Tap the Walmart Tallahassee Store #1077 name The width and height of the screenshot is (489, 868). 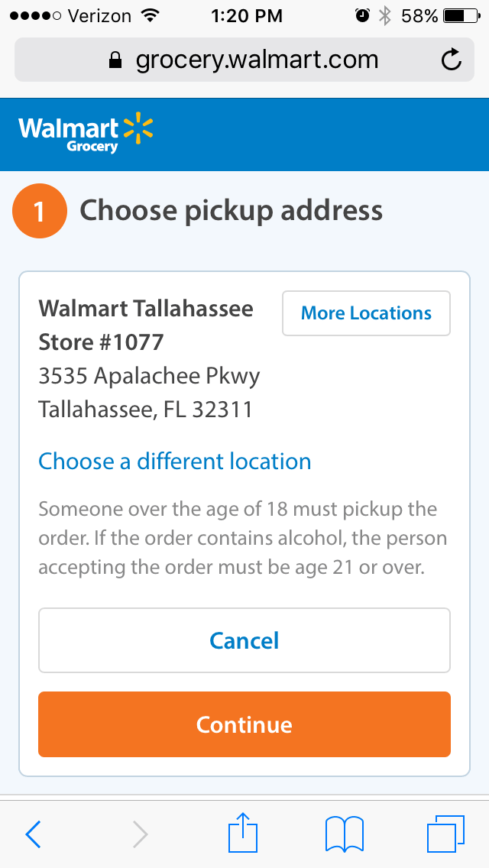146,325
